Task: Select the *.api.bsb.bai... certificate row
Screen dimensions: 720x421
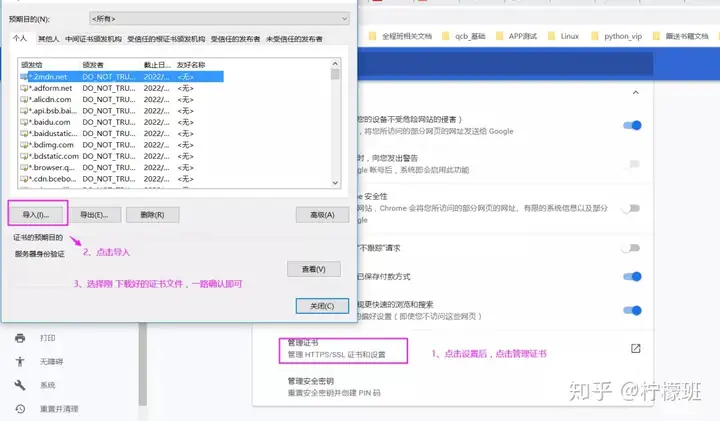Action: click(122, 111)
